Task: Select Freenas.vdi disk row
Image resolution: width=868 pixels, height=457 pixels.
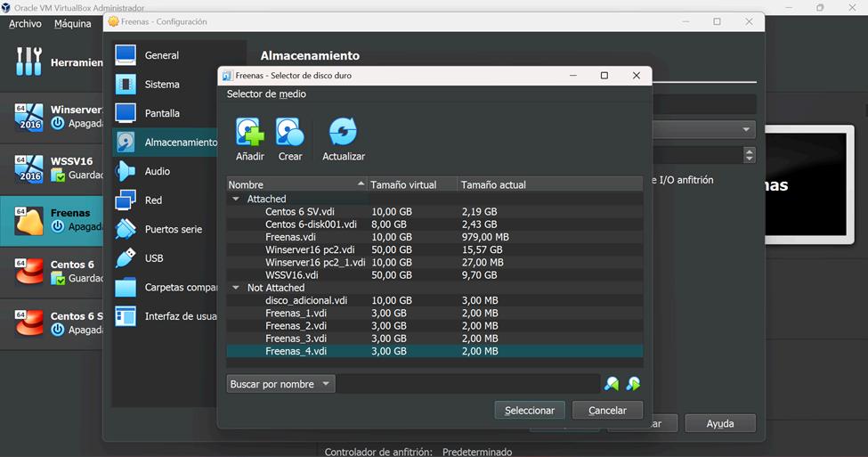Action: (434, 237)
